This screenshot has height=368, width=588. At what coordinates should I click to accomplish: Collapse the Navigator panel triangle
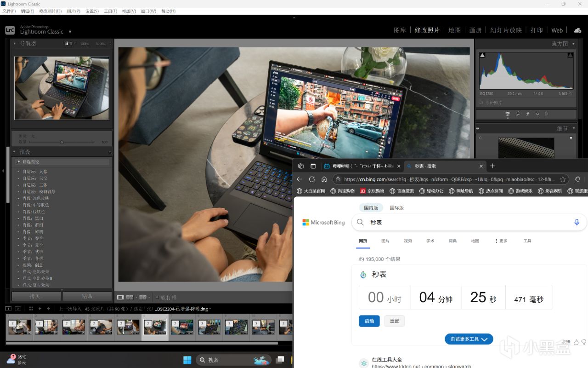(x=14, y=43)
